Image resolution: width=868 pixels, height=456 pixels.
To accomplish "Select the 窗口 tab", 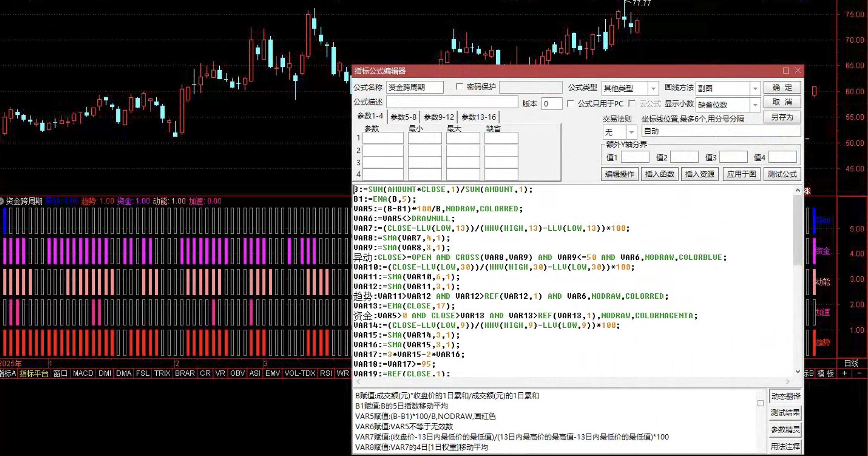I will click(x=60, y=373).
